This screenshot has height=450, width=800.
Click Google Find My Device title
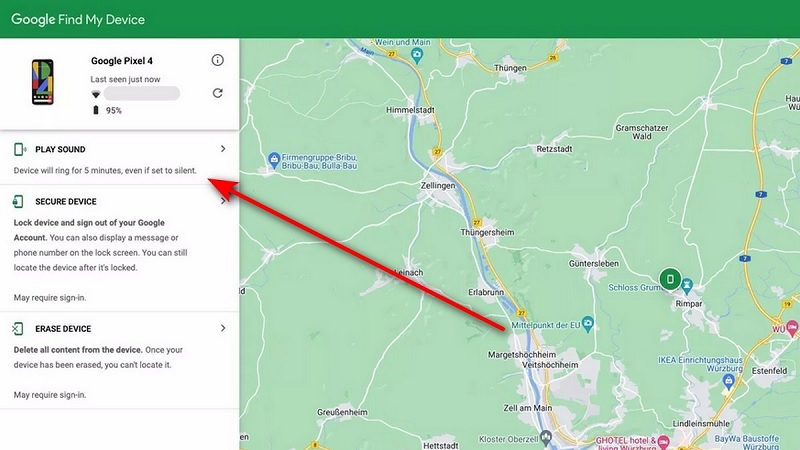[x=78, y=19]
